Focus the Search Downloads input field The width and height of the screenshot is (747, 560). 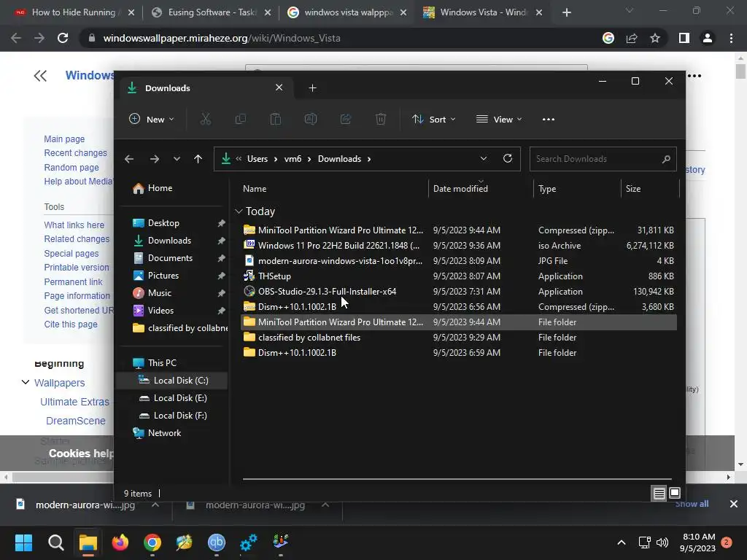point(595,159)
